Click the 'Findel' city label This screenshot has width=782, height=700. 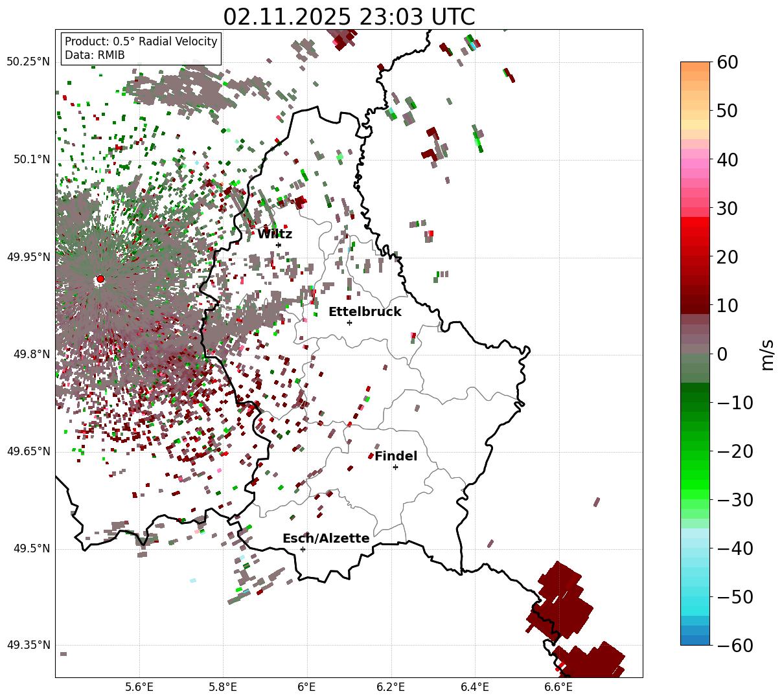396,457
